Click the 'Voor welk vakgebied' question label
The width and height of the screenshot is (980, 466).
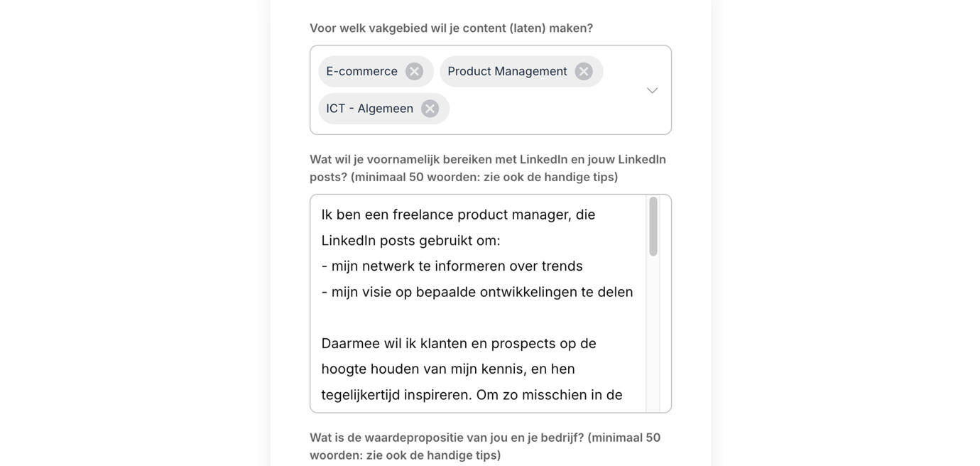tap(451, 28)
